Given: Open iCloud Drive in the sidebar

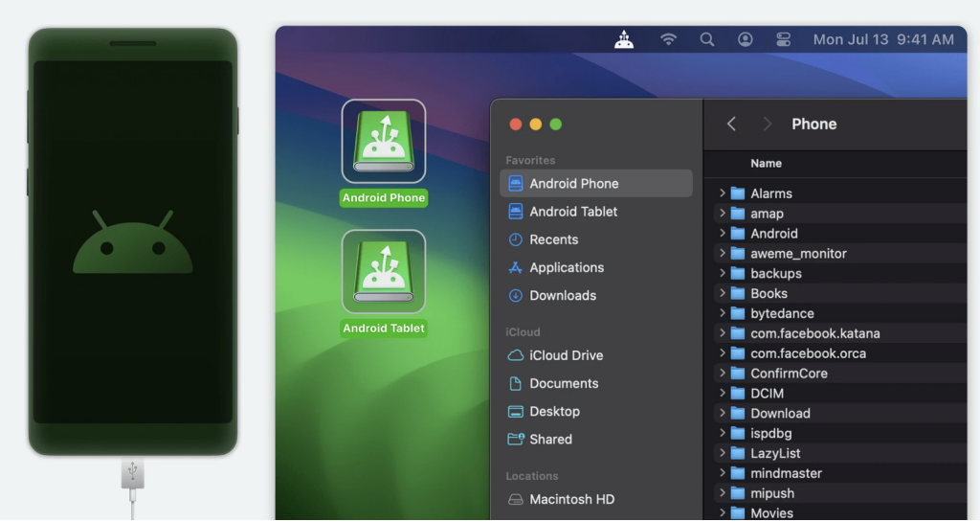Looking at the screenshot, I should 596,355.
